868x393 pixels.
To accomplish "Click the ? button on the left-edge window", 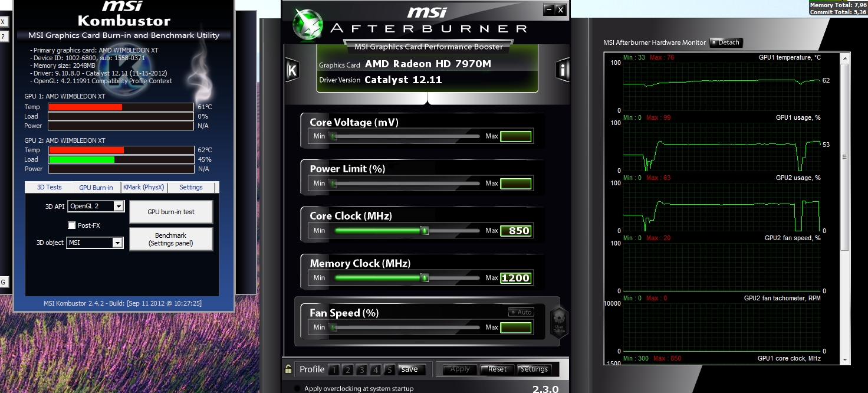I will [3, 37].
